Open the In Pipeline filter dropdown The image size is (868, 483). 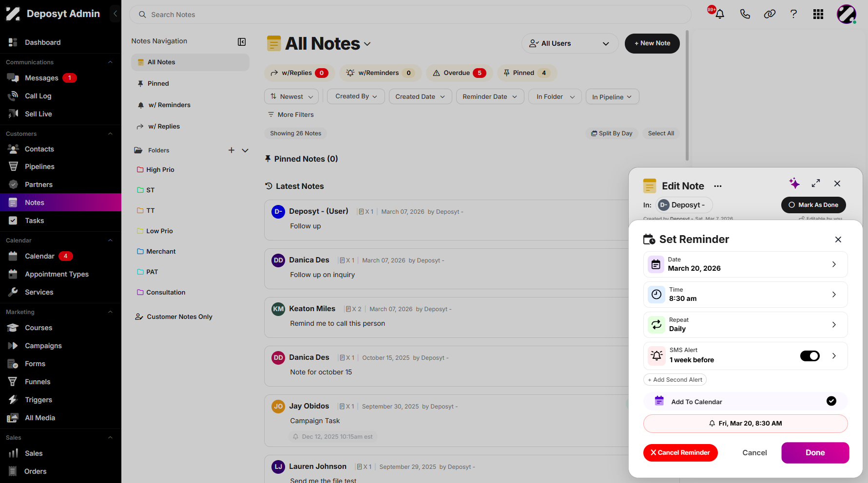pos(612,96)
